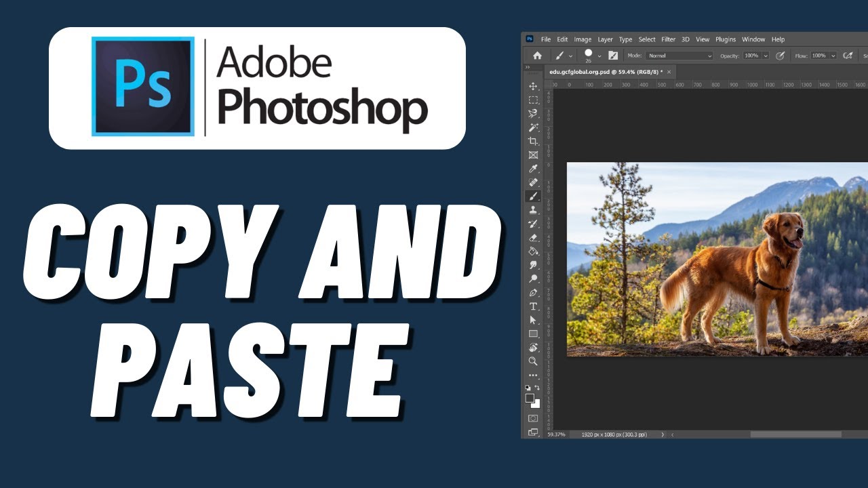Click the Flow 100% value field

[x=820, y=56]
